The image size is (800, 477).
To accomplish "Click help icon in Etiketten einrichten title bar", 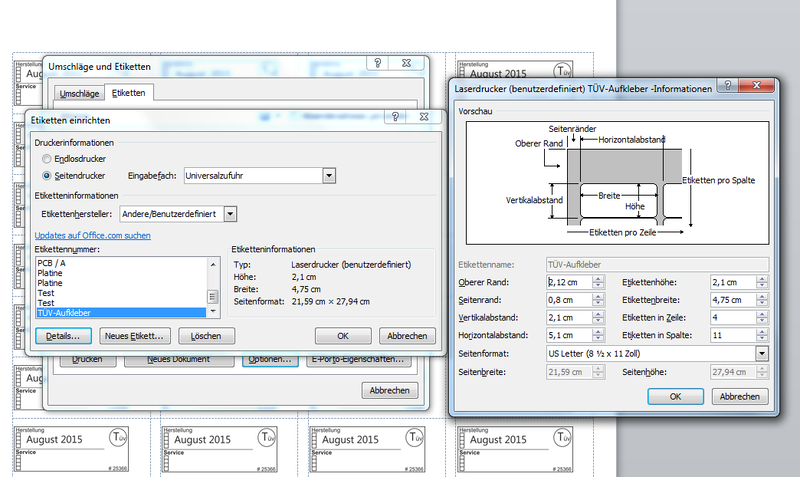I will pos(397,117).
